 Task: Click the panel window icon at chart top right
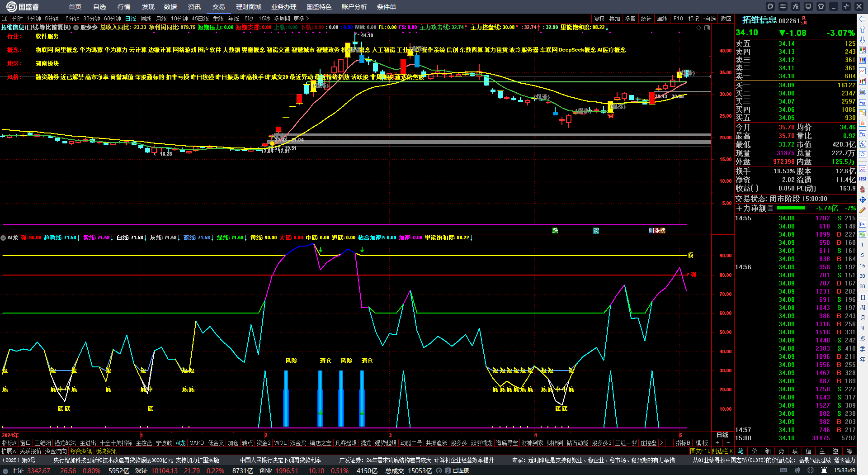(x=707, y=28)
